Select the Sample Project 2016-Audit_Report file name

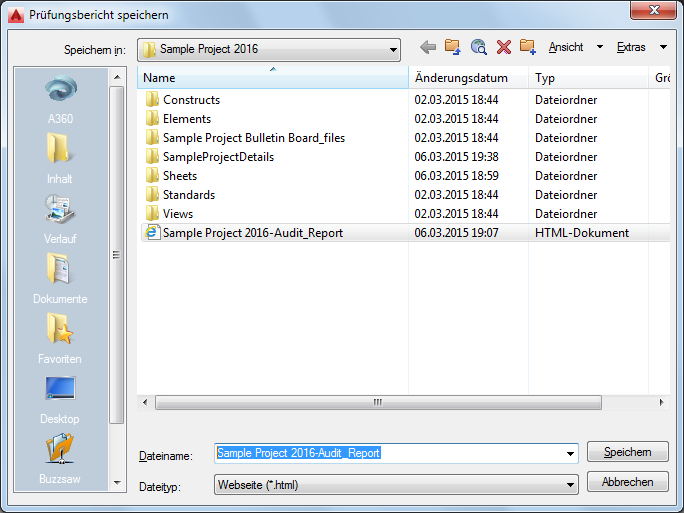tap(253, 233)
